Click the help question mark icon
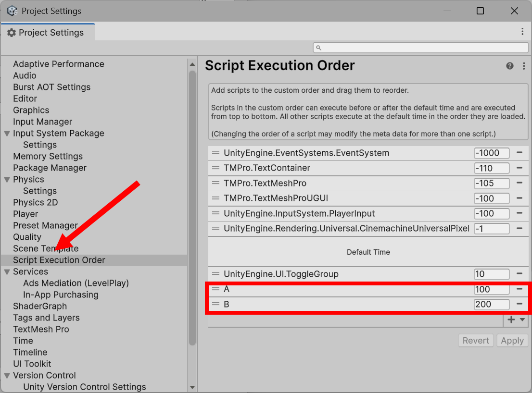 [509, 66]
